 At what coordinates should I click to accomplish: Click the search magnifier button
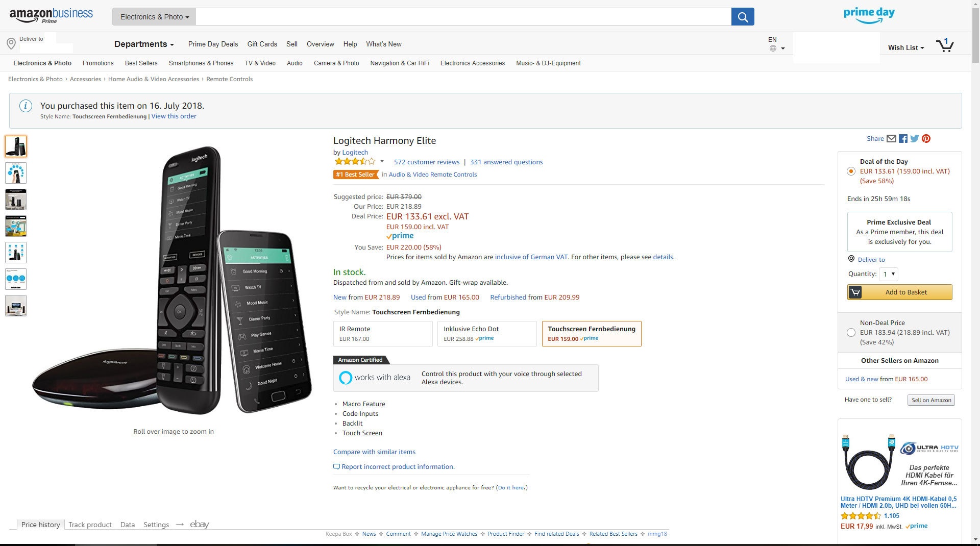coord(743,17)
